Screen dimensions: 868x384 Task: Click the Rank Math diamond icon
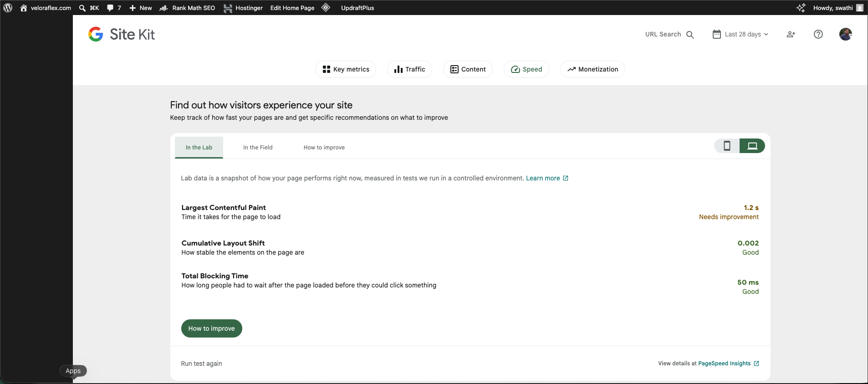(x=326, y=8)
